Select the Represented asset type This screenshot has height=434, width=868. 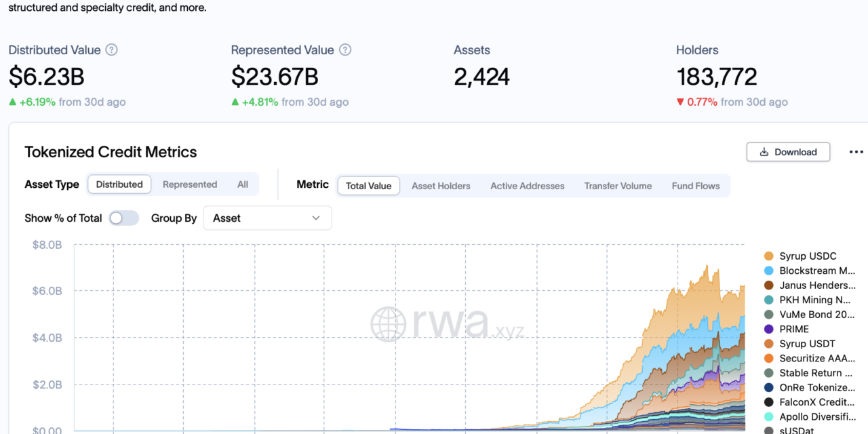pos(190,184)
